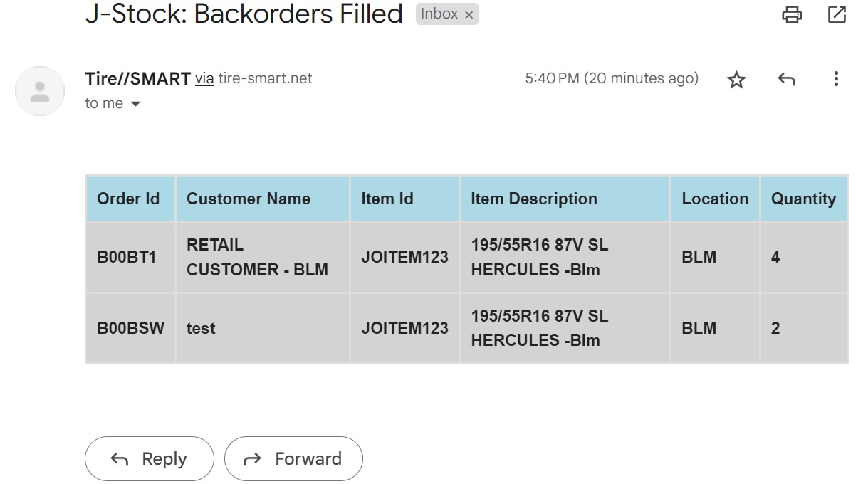Click the Tire//SMART sender name
Image resolution: width=868 pixels, height=484 pixels.
click(x=137, y=79)
